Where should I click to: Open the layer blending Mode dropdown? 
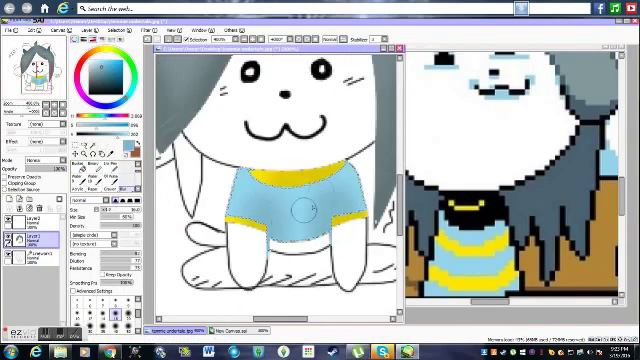45,160
